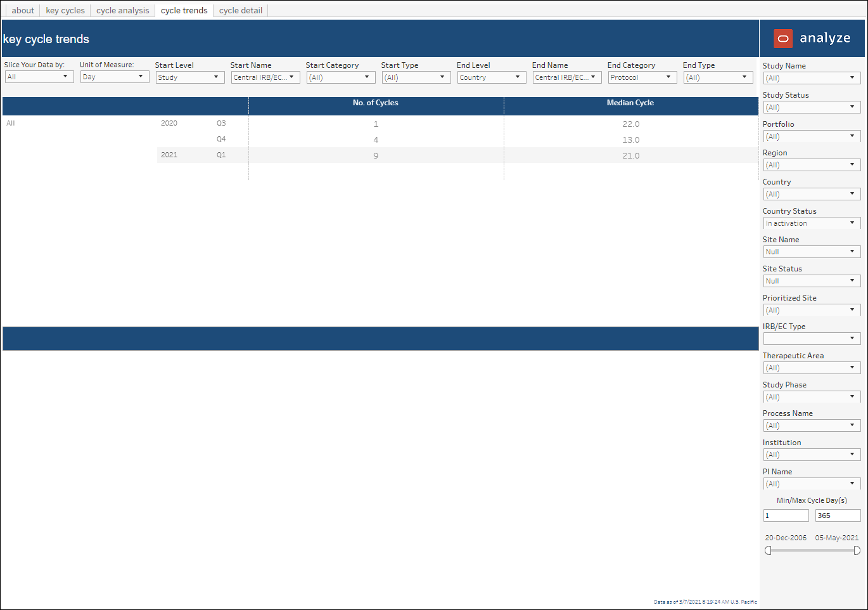Open Country Status dropdown showing In activation
The image size is (868, 610).
[812, 223]
